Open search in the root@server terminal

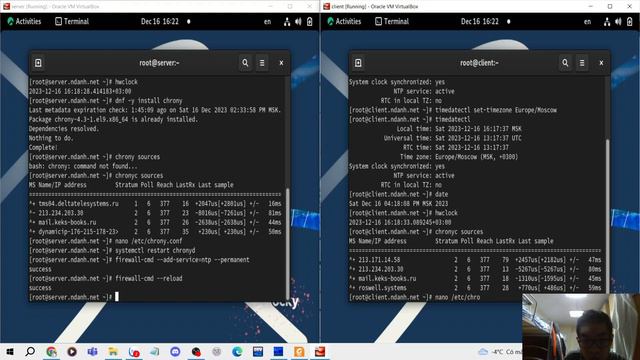[x=245, y=63]
